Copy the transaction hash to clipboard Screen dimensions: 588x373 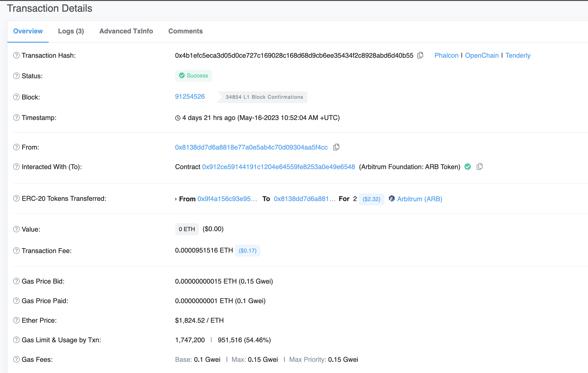click(420, 55)
